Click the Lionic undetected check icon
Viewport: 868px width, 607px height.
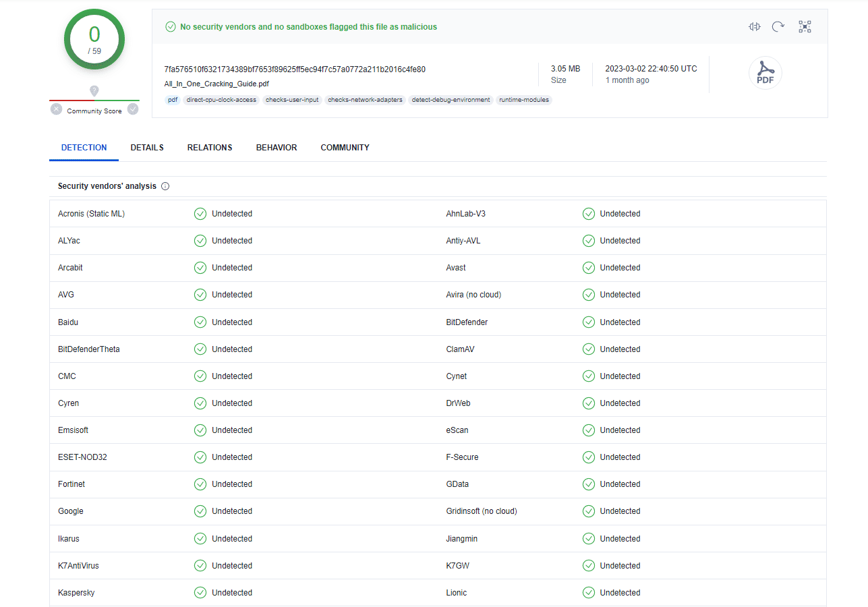point(589,593)
